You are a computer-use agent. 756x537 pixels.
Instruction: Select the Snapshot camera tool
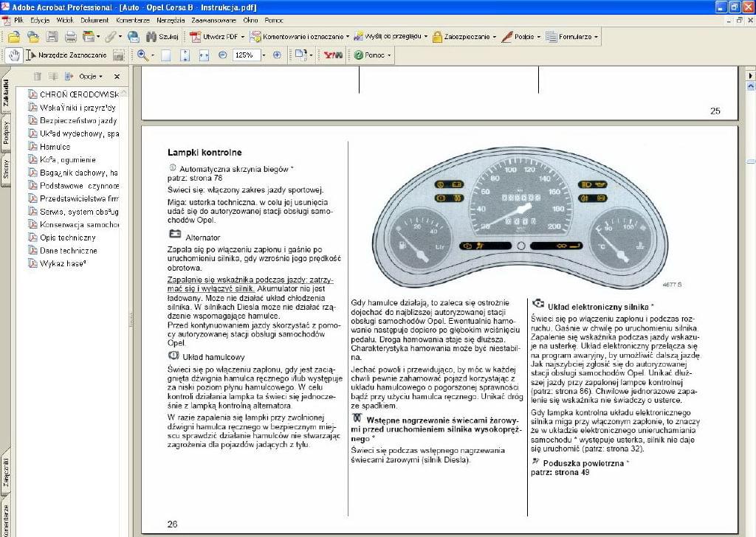click(x=119, y=55)
